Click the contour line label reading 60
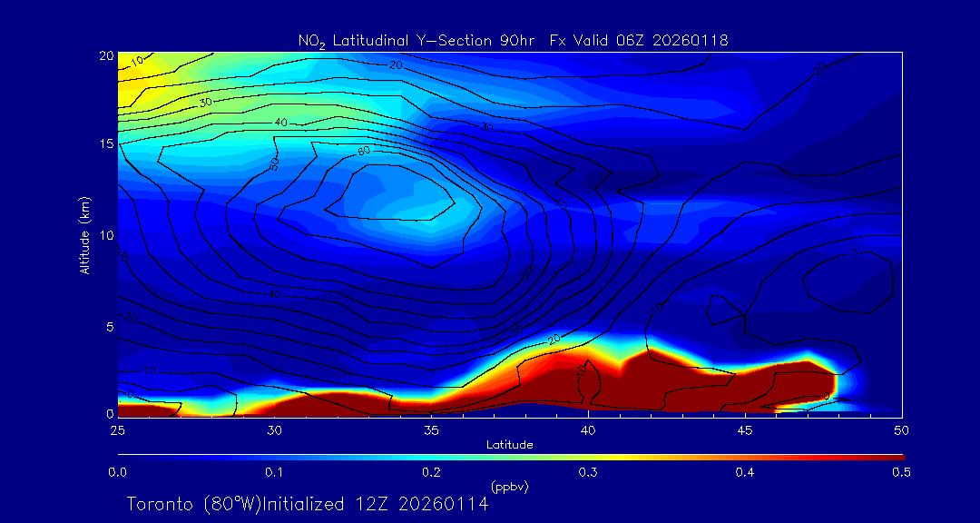 point(364,152)
